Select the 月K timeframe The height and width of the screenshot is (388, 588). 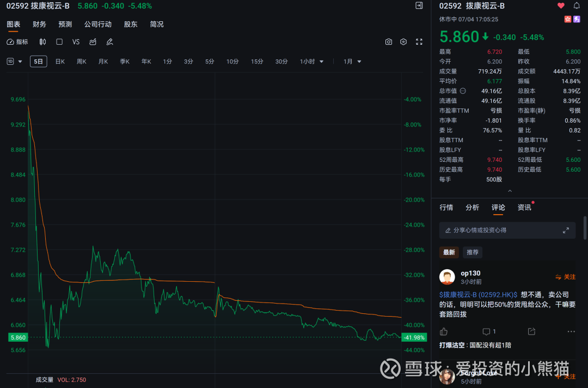click(x=103, y=62)
